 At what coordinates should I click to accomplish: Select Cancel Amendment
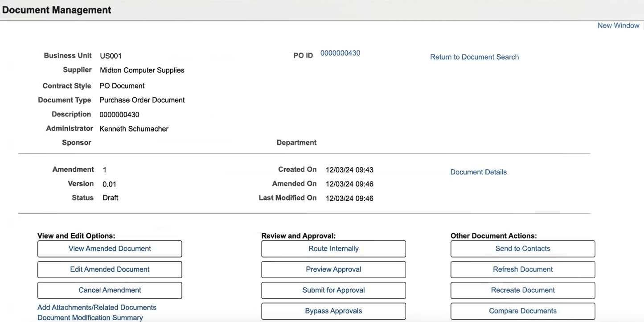click(109, 290)
